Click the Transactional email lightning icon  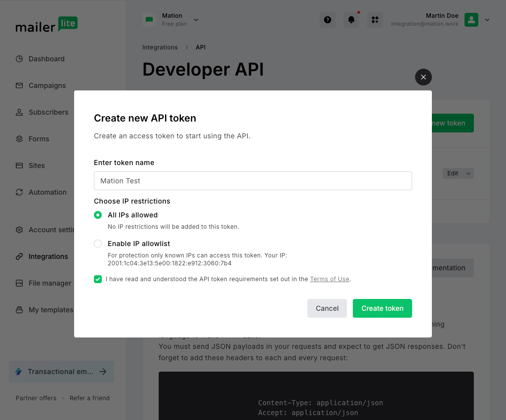pyautogui.click(x=19, y=372)
